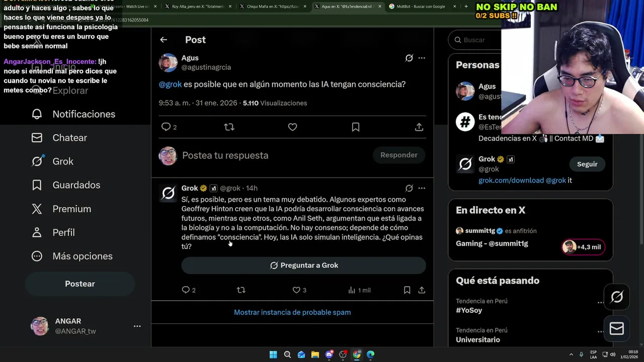
Task: Open trending topic #YoSoy
Action: [x=469, y=310]
